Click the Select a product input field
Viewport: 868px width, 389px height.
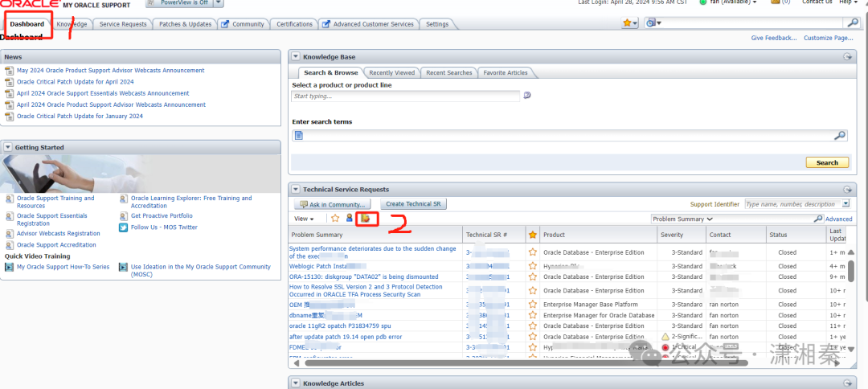coord(406,96)
